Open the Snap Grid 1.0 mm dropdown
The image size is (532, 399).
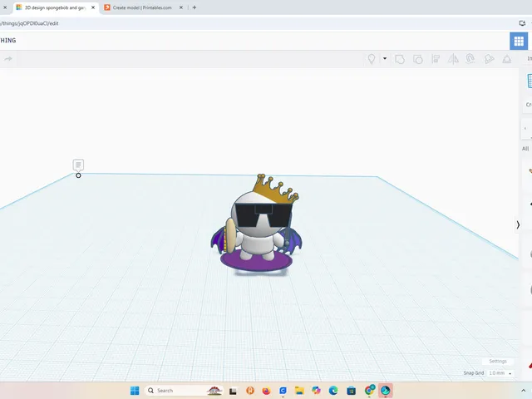pyautogui.click(x=500, y=373)
